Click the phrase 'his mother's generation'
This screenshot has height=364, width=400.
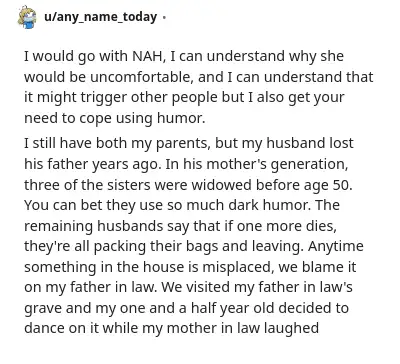point(265,164)
